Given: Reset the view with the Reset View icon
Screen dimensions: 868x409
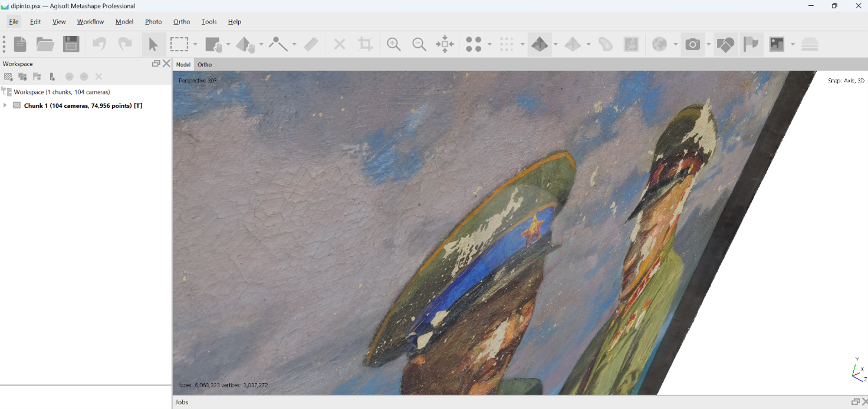Looking at the screenshot, I should pyautogui.click(x=445, y=44).
